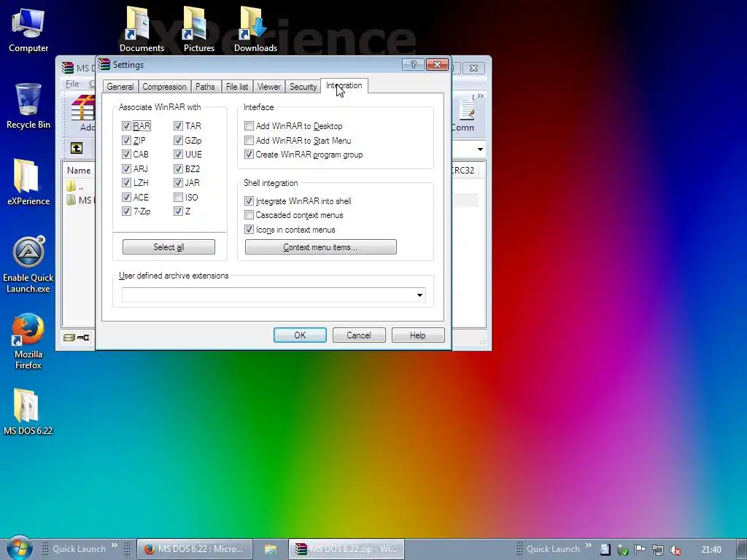Uncheck Create WinRAR program group
Screen dimensions: 747x560
click(249, 155)
